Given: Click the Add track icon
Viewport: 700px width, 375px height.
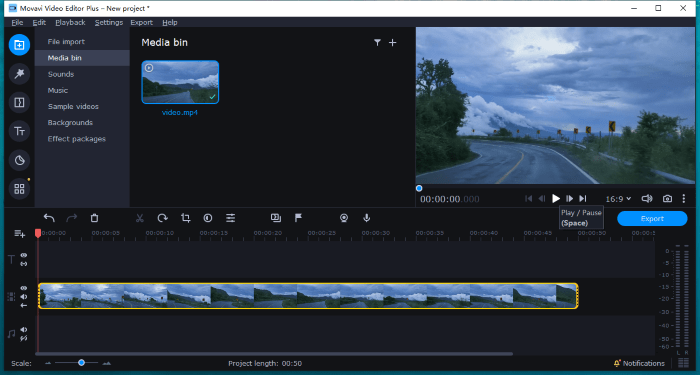Looking at the screenshot, I should [x=19, y=233].
